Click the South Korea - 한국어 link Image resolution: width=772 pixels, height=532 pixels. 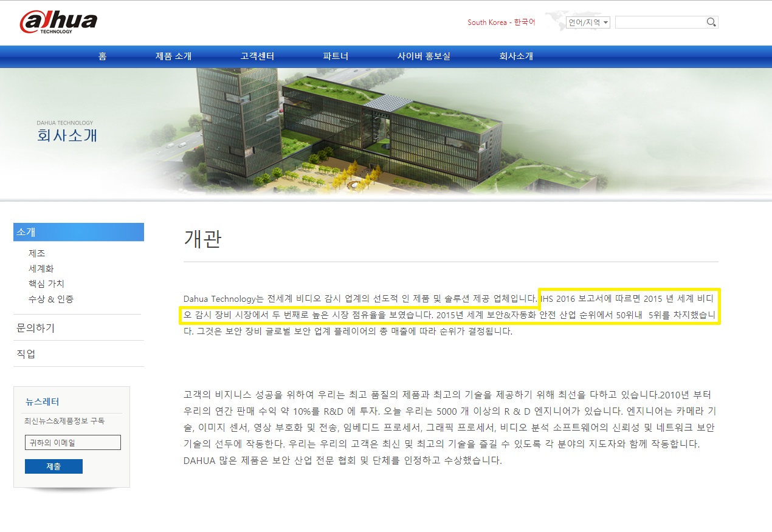[501, 22]
